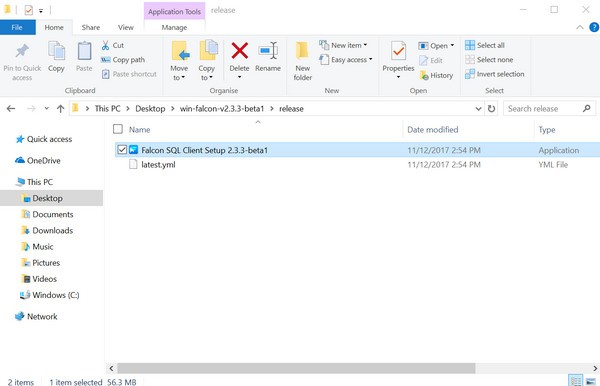600x386 pixels.
Task: Switch to large icons view in status bar
Action: [x=591, y=381]
